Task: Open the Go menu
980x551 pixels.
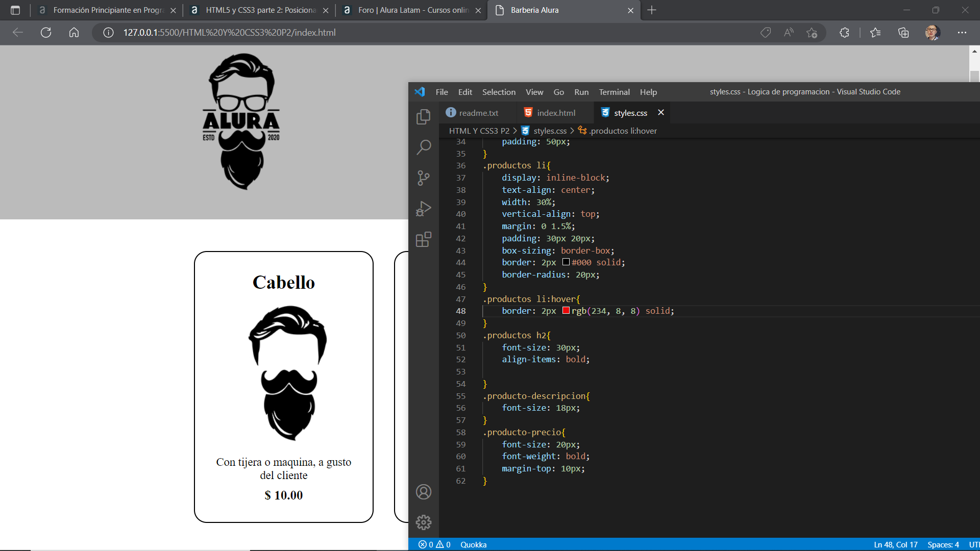Action: (x=558, y=92)
